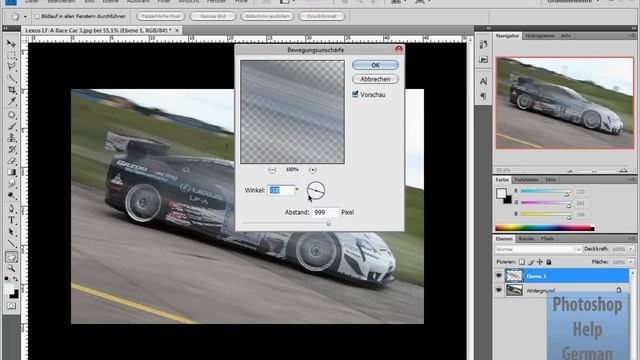The width and height of the screenshot is (640, 360).
Task: Switch to the Histogramm tab
Action: point(540,36)
